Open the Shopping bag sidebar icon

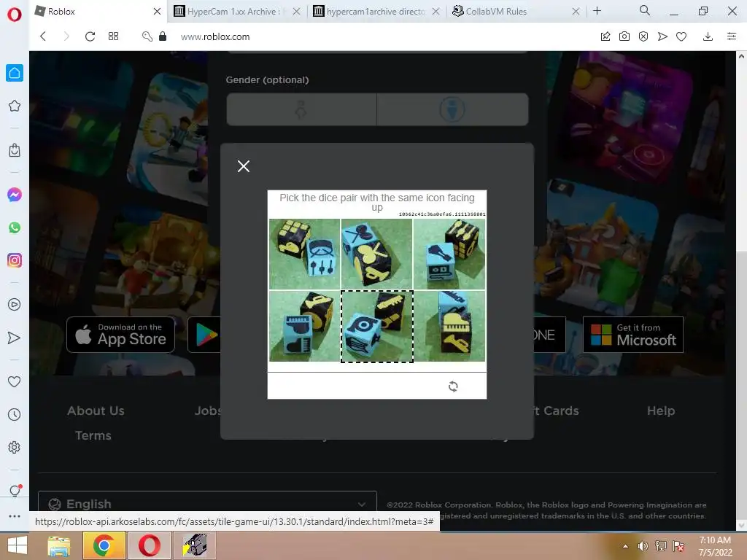tap(15, 150)
